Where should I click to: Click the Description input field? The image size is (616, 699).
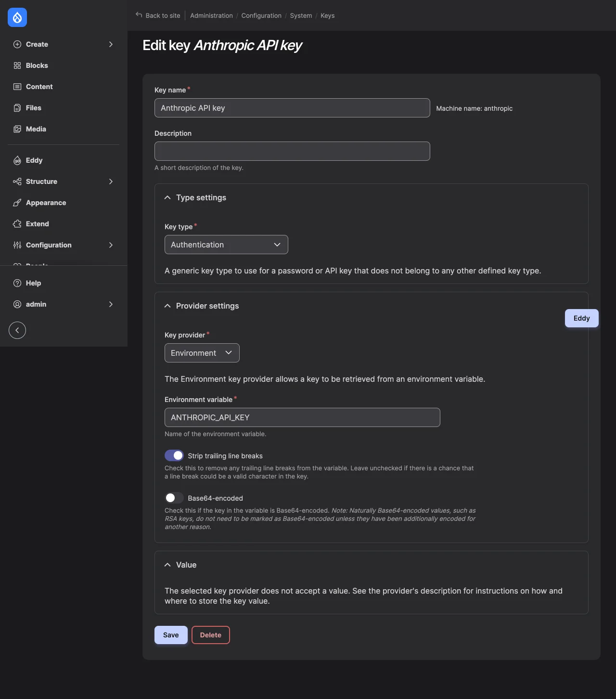pos(292,151)
